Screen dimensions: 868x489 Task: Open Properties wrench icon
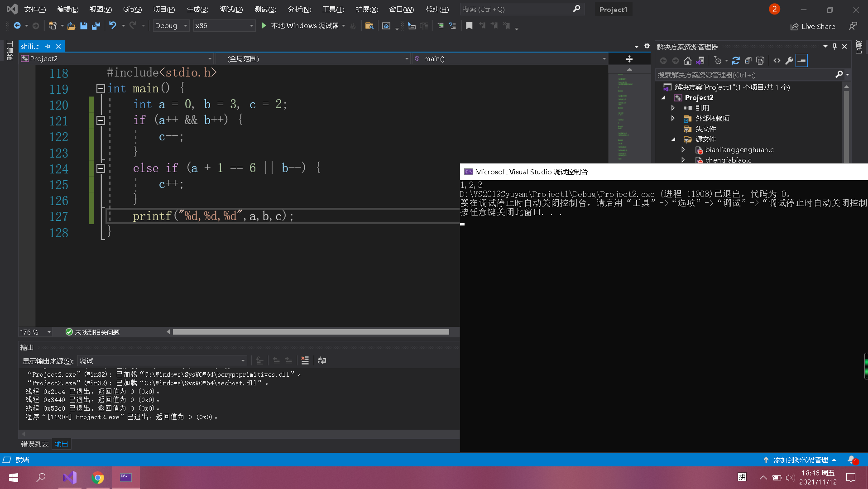point(789,61)
